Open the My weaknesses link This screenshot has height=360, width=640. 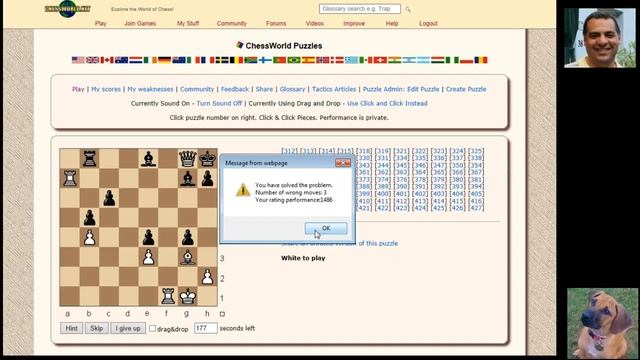pyautogui.click(x=150, y=89)
